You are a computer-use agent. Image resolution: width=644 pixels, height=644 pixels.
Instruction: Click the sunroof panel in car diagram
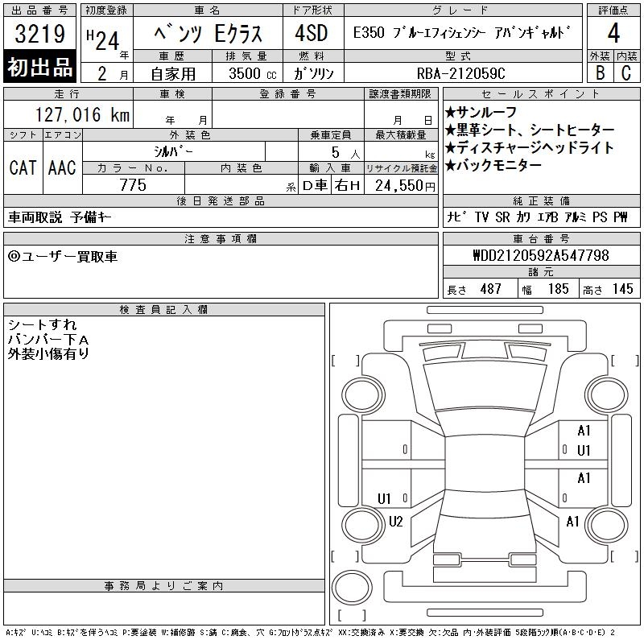tap(485, 464)
